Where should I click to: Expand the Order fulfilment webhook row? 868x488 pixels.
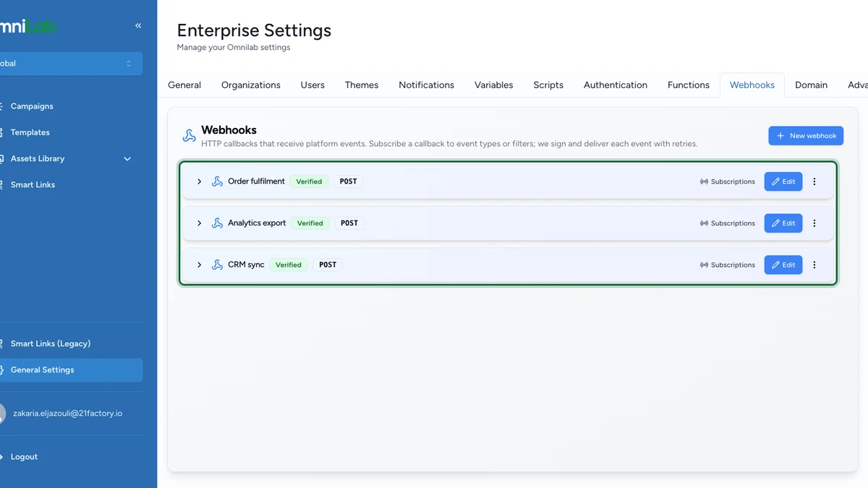199,181
